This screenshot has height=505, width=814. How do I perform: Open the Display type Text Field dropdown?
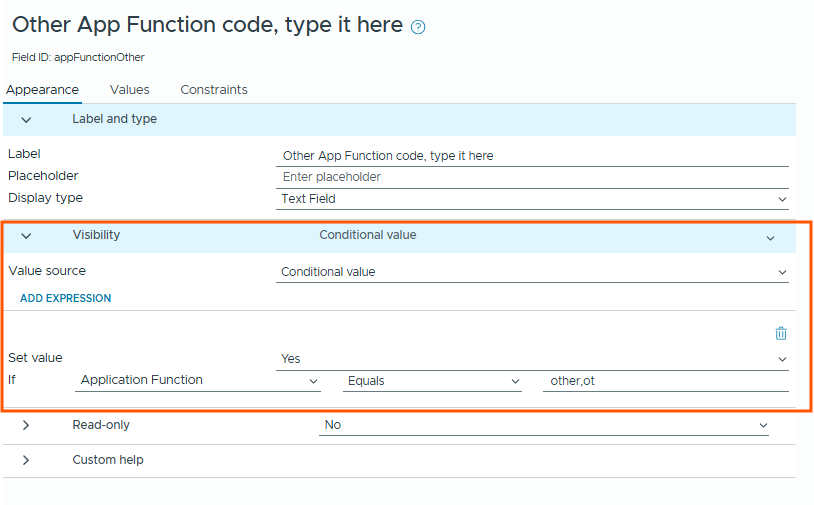(532, 199)
